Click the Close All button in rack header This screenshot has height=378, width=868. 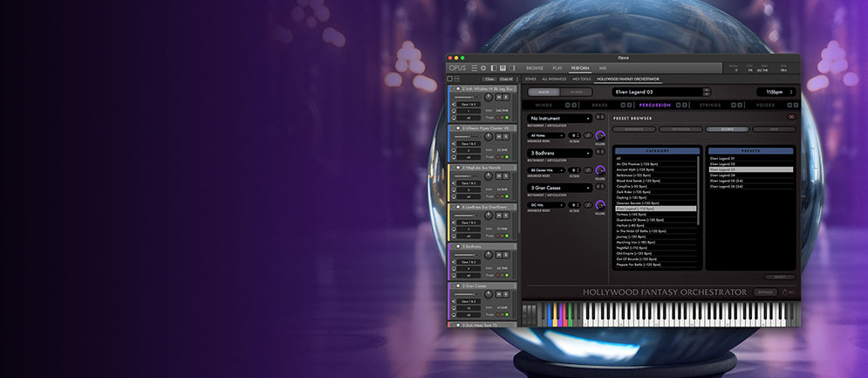[507, 79]
